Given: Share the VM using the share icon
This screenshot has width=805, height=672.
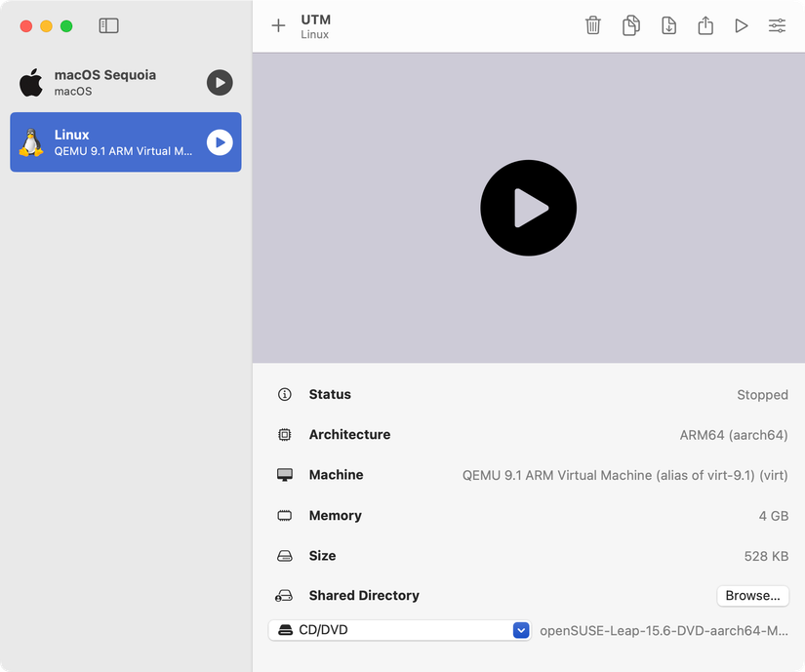Looking at the screenshot, I should tap(705, 25).
